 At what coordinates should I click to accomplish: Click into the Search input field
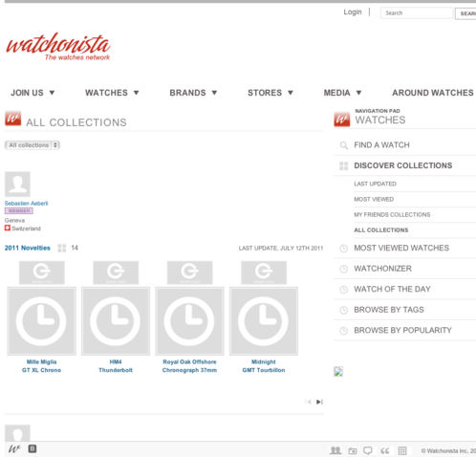click(417, 13)
